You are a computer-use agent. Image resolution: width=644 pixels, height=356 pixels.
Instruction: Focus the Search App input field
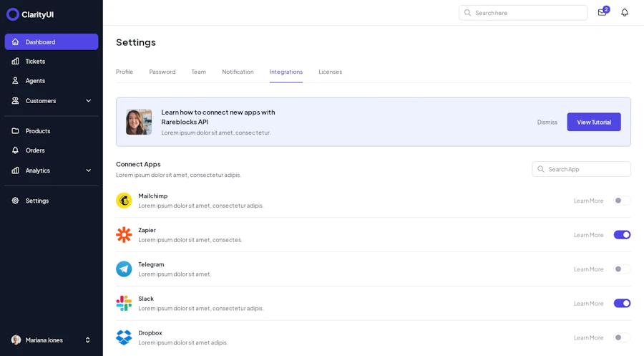(581, 169)
